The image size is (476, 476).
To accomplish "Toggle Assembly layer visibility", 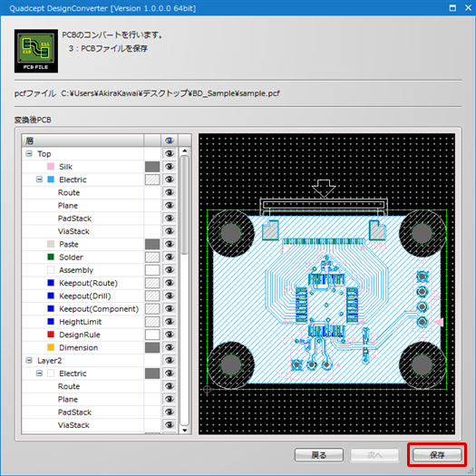I will pyautogui.click(x=170, y=270).
